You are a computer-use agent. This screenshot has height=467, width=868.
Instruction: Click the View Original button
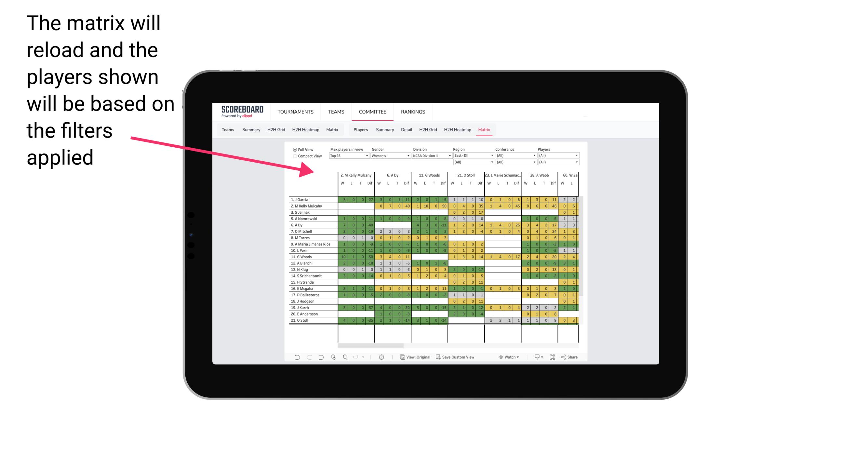414,359
